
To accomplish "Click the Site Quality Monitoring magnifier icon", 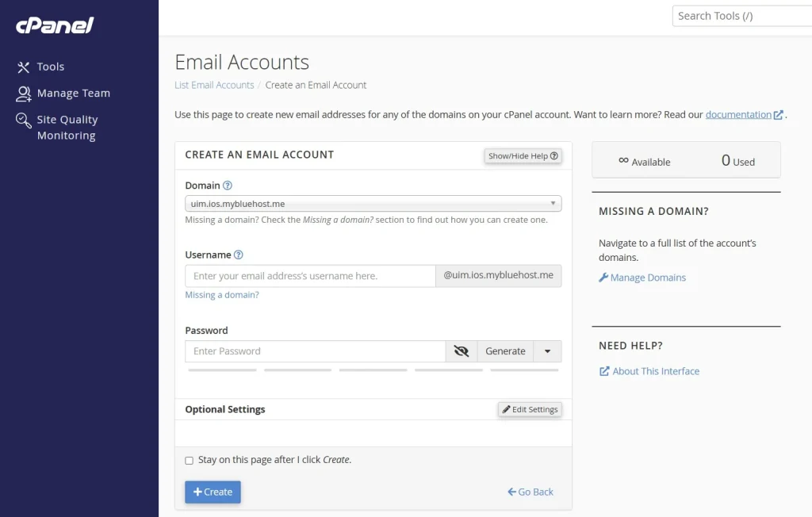I will click(x=24, y=120).
